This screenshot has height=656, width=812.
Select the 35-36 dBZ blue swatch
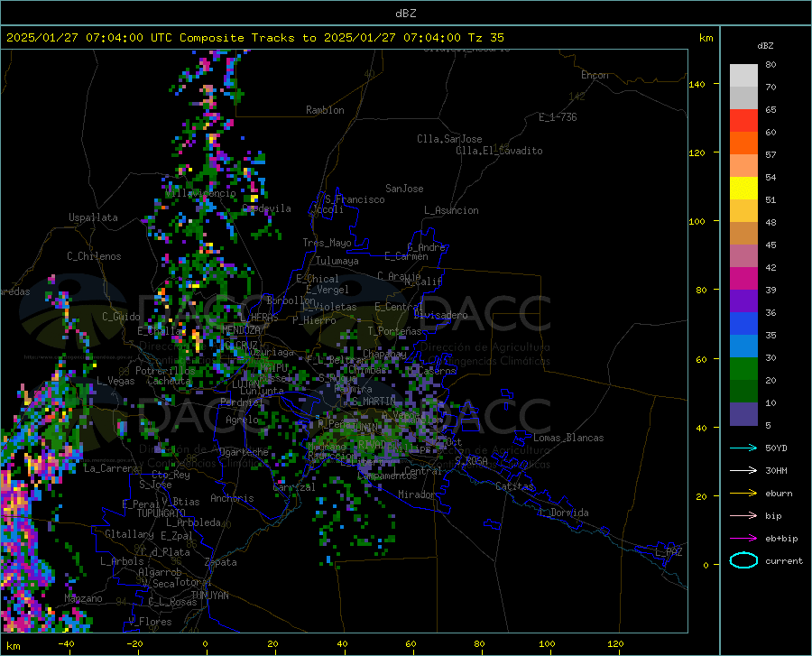(743, 324)
